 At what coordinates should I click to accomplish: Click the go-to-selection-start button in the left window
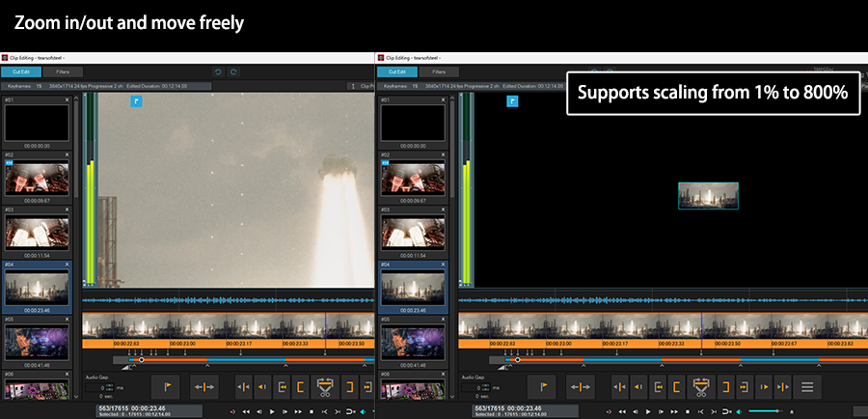coord(283,386)
